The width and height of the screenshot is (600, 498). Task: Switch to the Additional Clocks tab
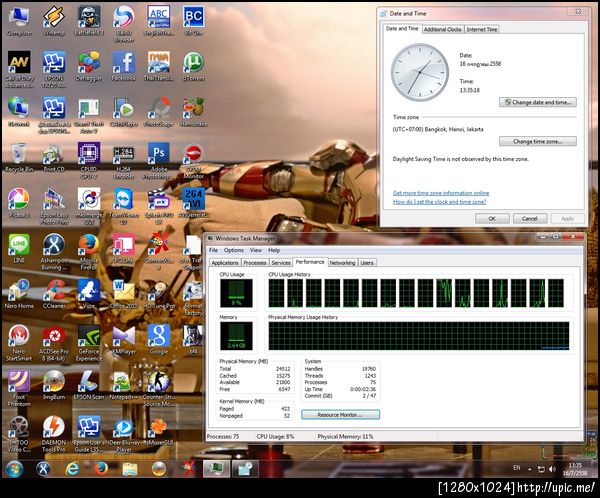point(442,29)
